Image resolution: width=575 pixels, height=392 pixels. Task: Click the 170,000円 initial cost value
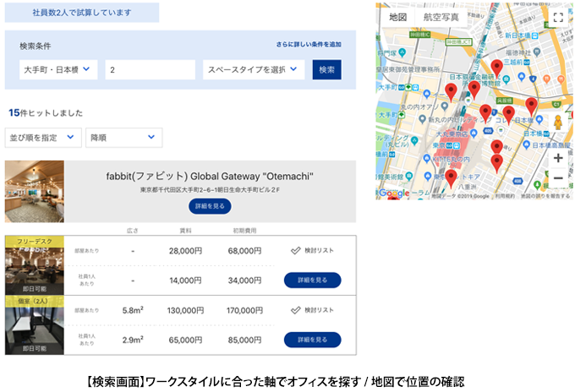click(x=244, y=311)
